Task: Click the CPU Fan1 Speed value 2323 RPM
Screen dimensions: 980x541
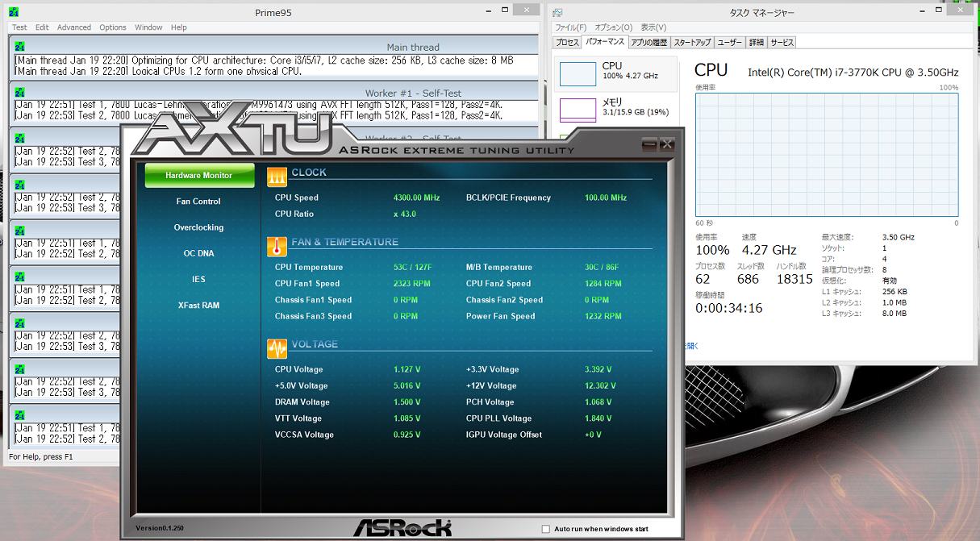Action: point(411,284)
